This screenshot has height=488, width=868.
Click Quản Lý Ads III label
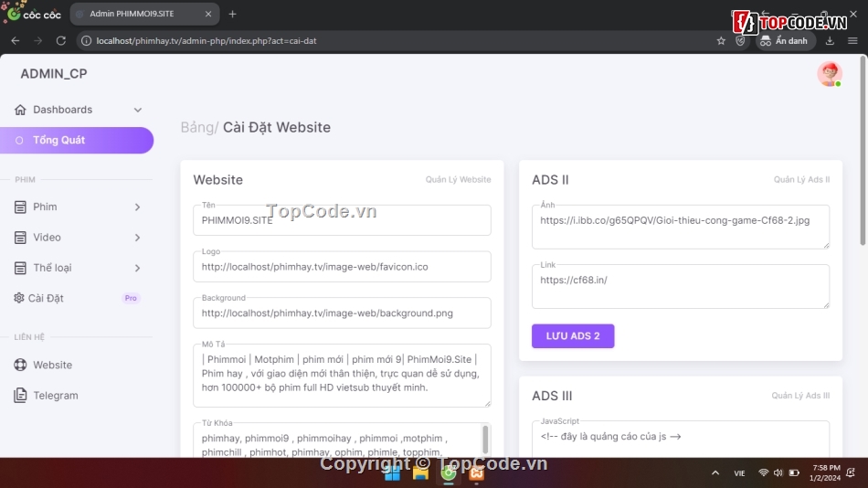click(x=800, y=396)
